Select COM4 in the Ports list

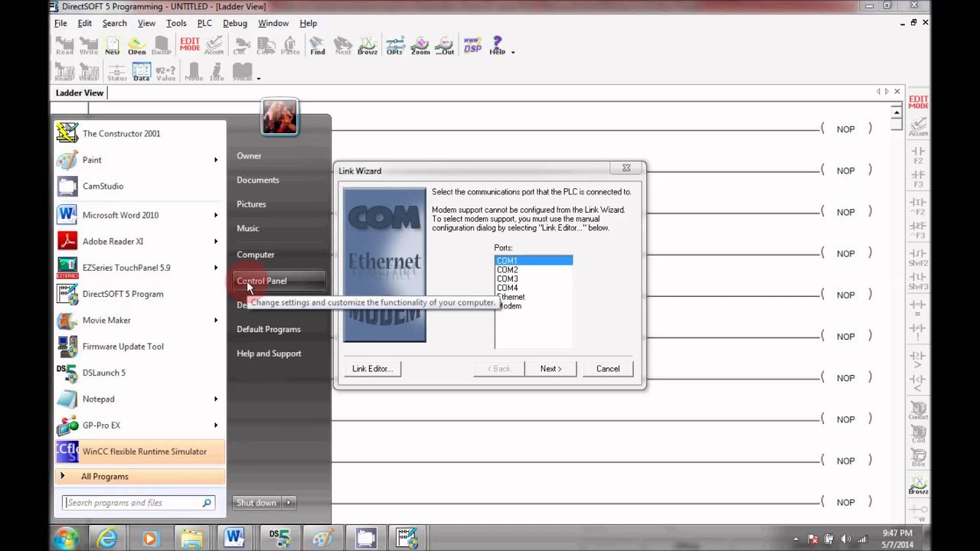(534, 289)
